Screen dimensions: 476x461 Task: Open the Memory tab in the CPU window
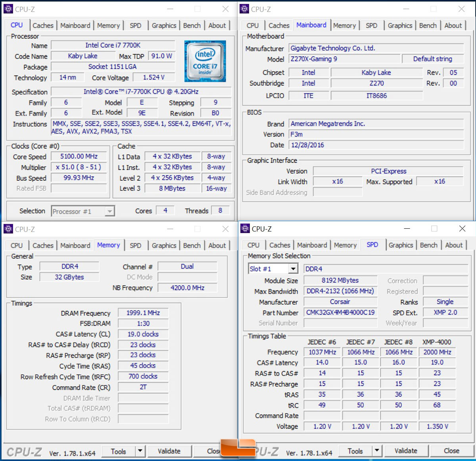coord(108,25)
